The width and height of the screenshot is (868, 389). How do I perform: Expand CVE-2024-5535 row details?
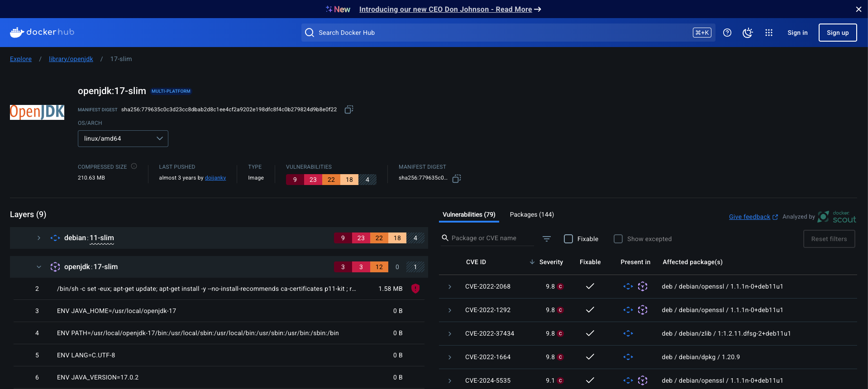click(x=450, y=381)
